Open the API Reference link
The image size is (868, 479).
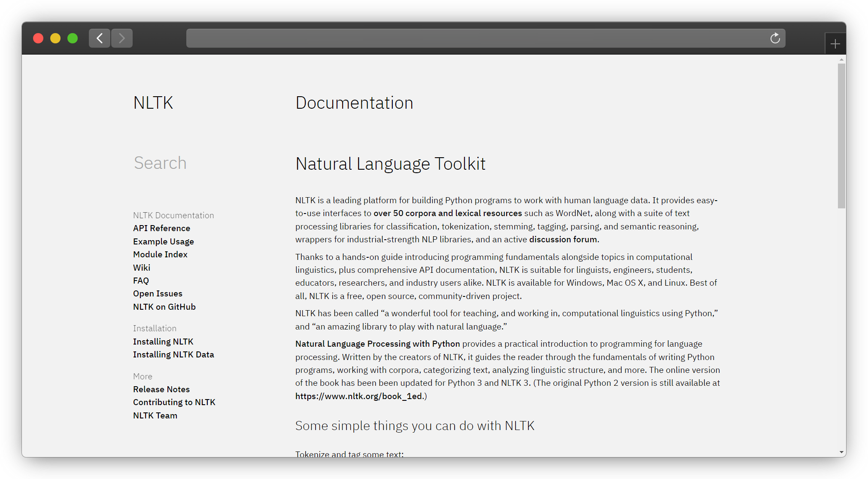[161, 228]
